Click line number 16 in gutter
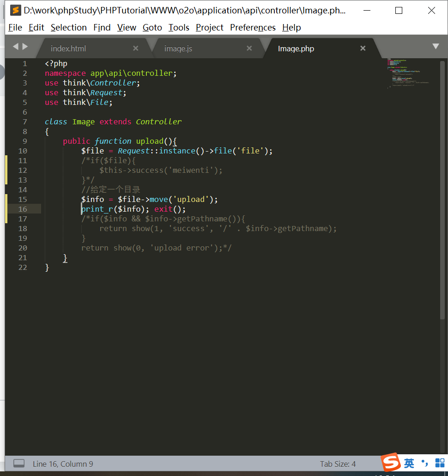The image size is (448, 476). coord(23,209)
